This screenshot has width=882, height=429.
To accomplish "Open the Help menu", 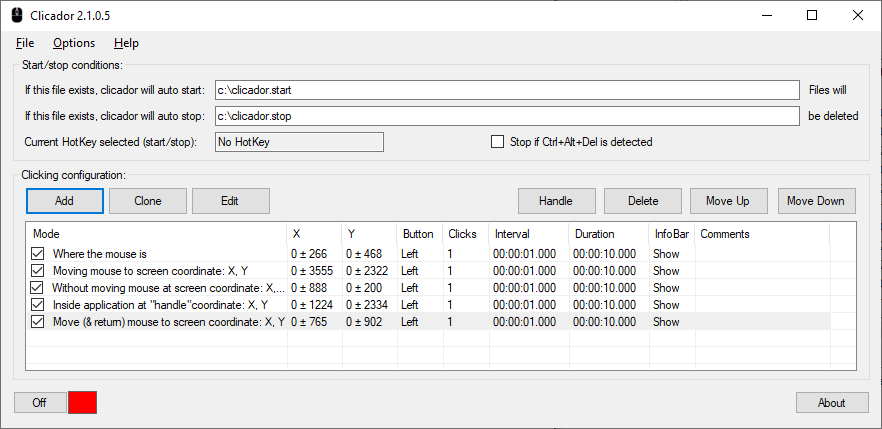I will 126,43.
